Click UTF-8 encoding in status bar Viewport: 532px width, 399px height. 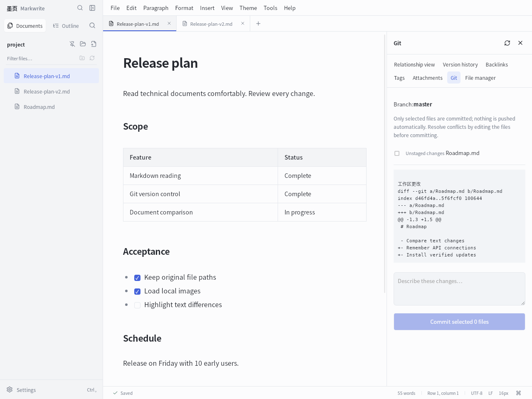477,393
